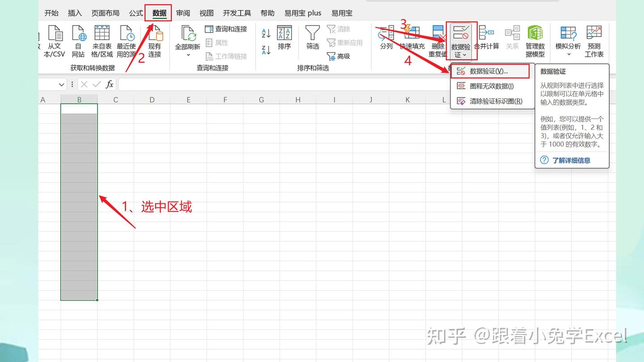Image resolution: width=644 pixels, height=362 pixels.
Task: Open Advanced (高级) filter
Action: [x=339, y=56]
